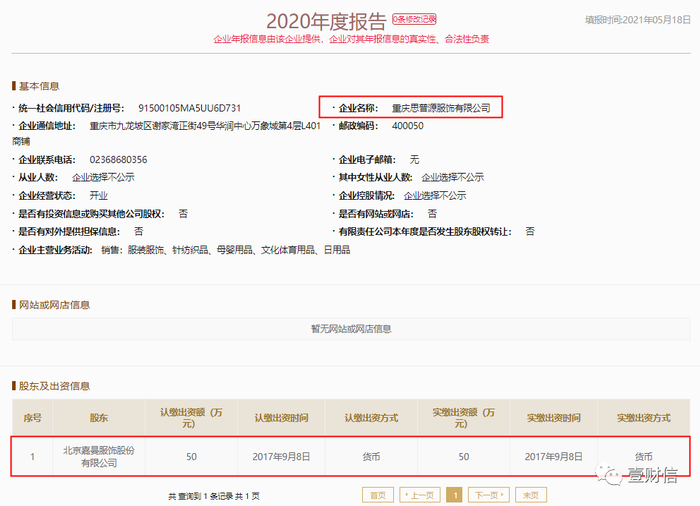
Task: Select company name 重庆思普源服饰有限公司
Action: click(x=441, y=108)
